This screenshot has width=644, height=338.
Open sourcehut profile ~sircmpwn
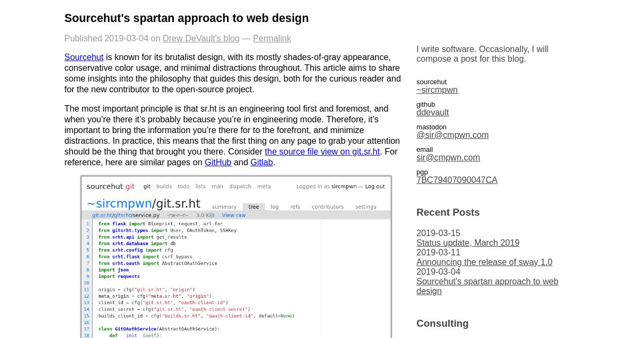pos(437,90)
